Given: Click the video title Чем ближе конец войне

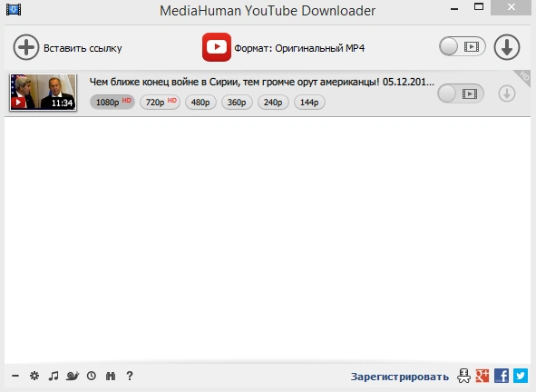Looking at the screenshot, I should coord(261,82).
